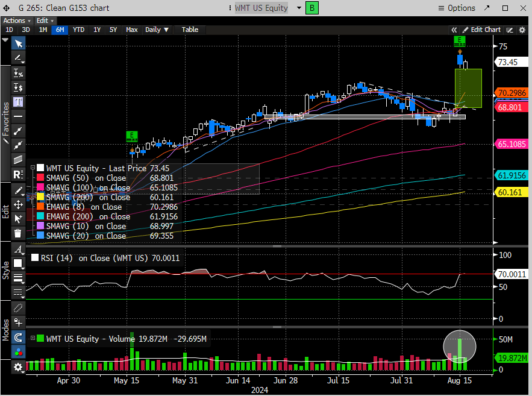Image resolution: width=532 pixels, height=396 pixels.
Task: Select the 1Y time range tab
Action: (97, 30)
